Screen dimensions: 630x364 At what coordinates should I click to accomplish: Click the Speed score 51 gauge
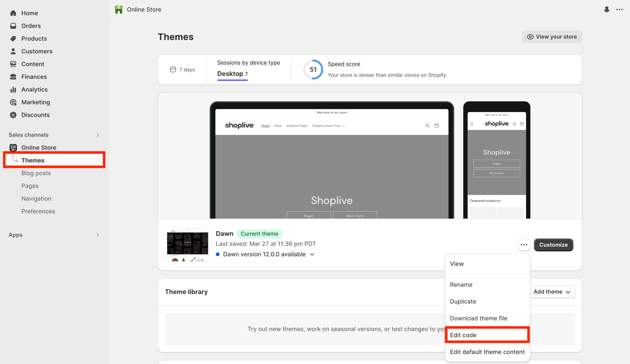[x=313, y=69]
